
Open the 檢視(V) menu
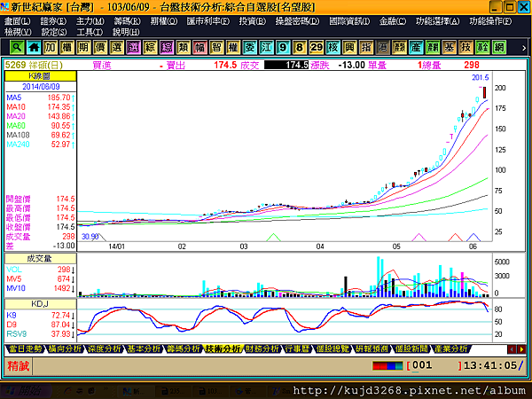pyautogui.click(x=18, y=32)
